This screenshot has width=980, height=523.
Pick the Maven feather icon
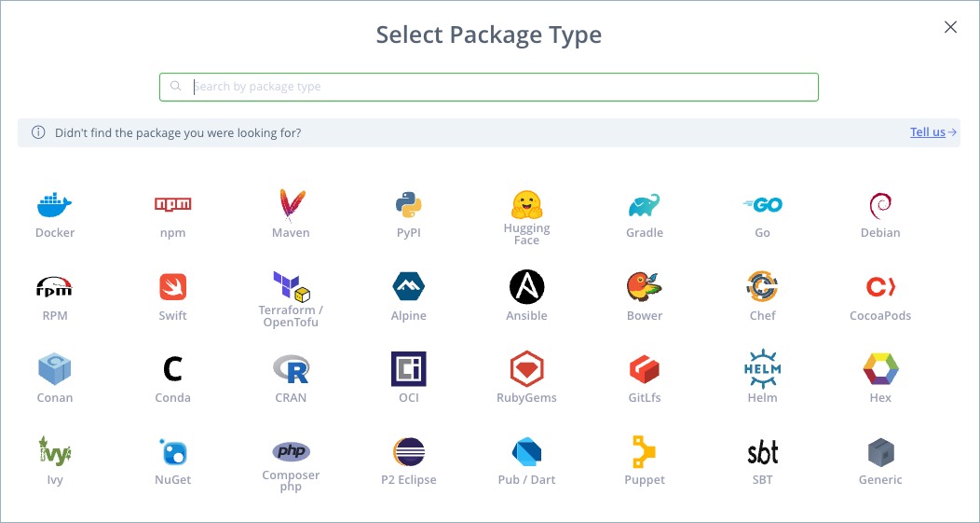click(x=292, y=205)
